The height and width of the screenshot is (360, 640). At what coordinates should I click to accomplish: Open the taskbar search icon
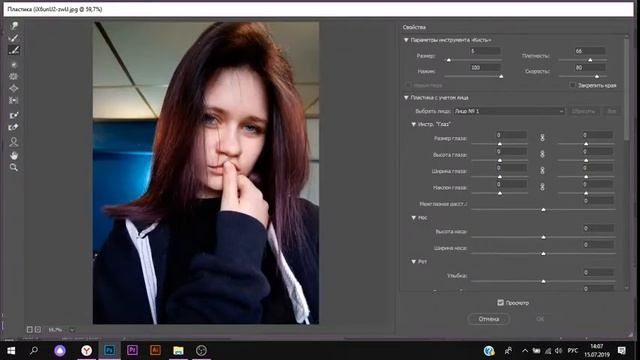(x=34, y=351)
